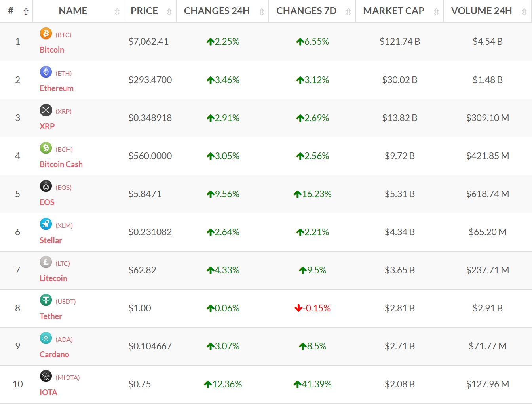
Task: Click Stellar volume $65.20 M
Action: click(x=488, y=232)
